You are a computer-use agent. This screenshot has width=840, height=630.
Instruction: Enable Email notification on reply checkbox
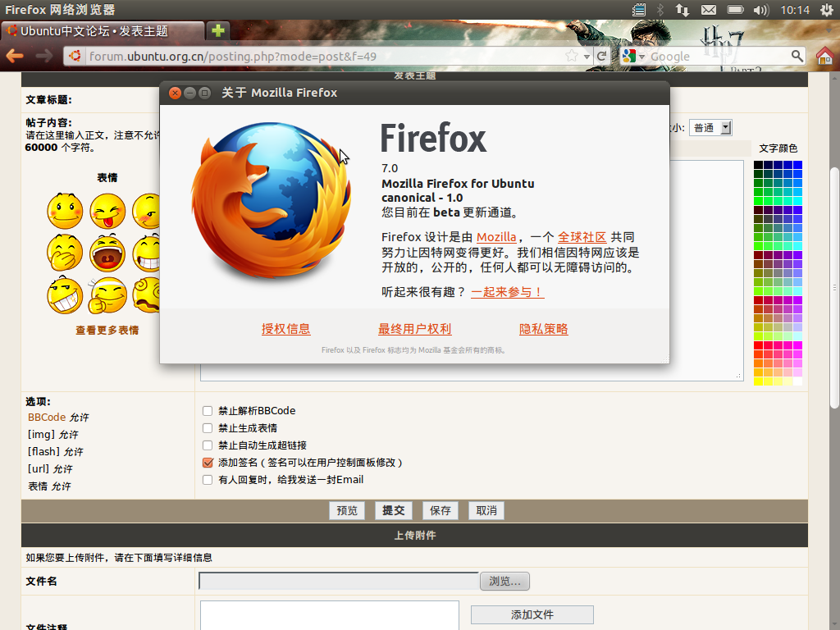tap(208, 479)
